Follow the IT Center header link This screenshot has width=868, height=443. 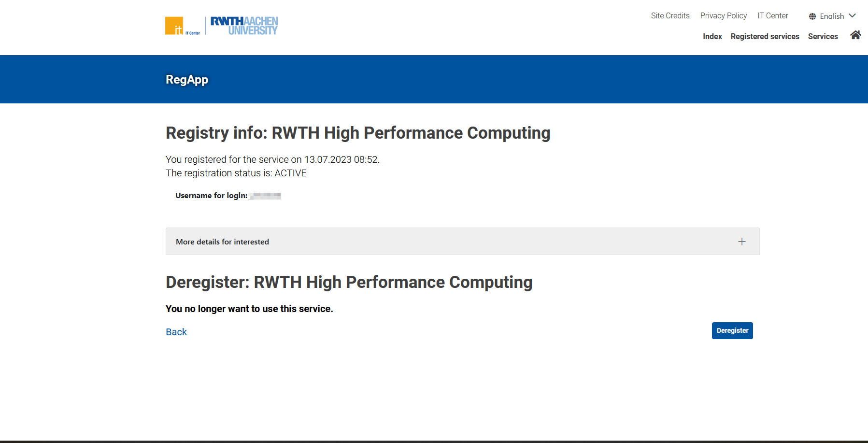click(772, 16)
